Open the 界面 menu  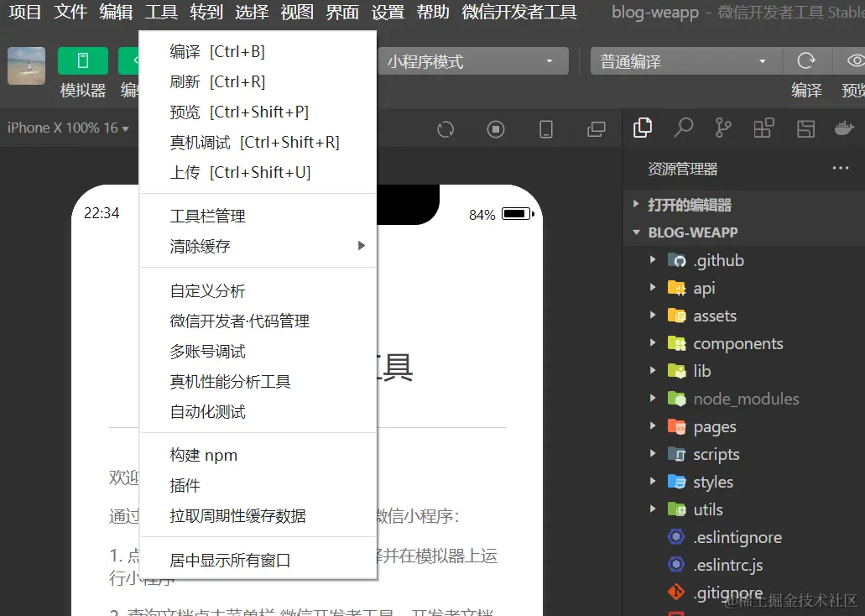[342, 12]
